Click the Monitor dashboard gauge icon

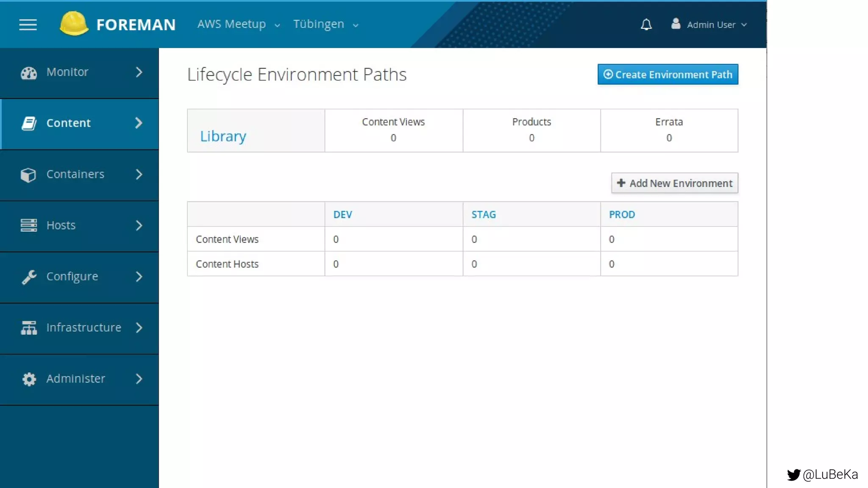[x=29, y=73]
